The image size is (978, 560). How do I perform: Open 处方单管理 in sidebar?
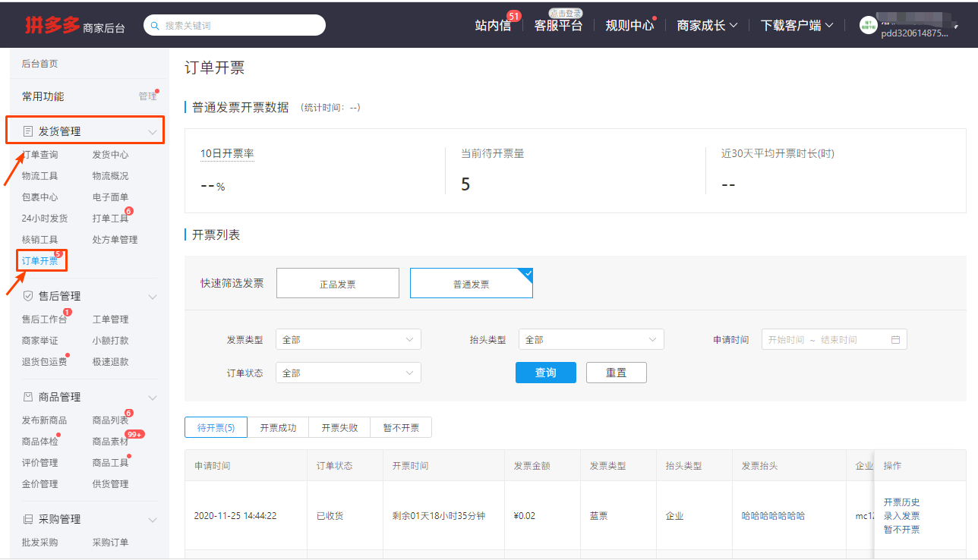(115, 240)
